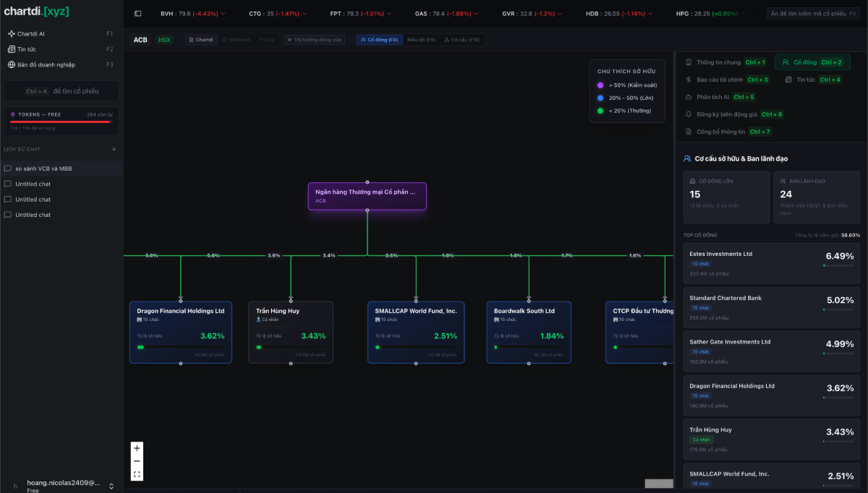The image size is (868, 493).
Task: Click the HSX exchange badge
Action: click(164, 40)
